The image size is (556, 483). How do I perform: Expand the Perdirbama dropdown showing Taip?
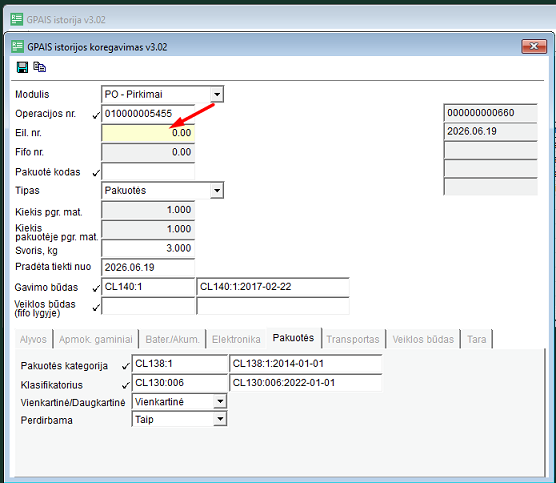[x=220, y=419]
